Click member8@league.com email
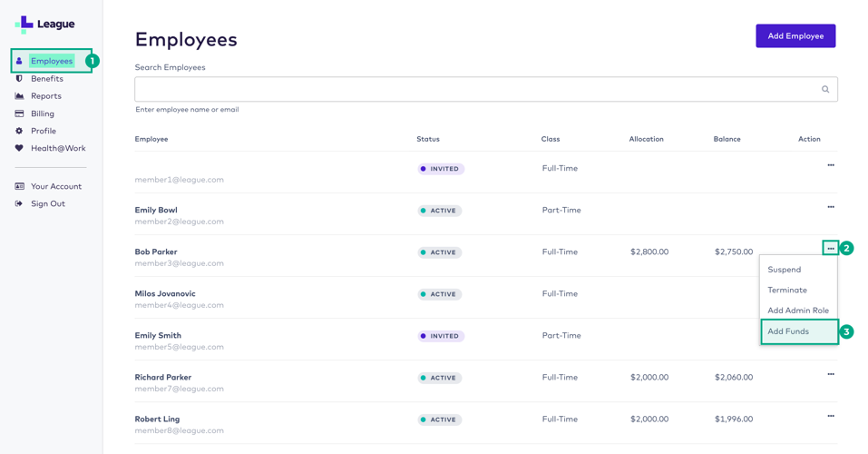This screenshot has width=868, height=454. click(x=180, y=430)
